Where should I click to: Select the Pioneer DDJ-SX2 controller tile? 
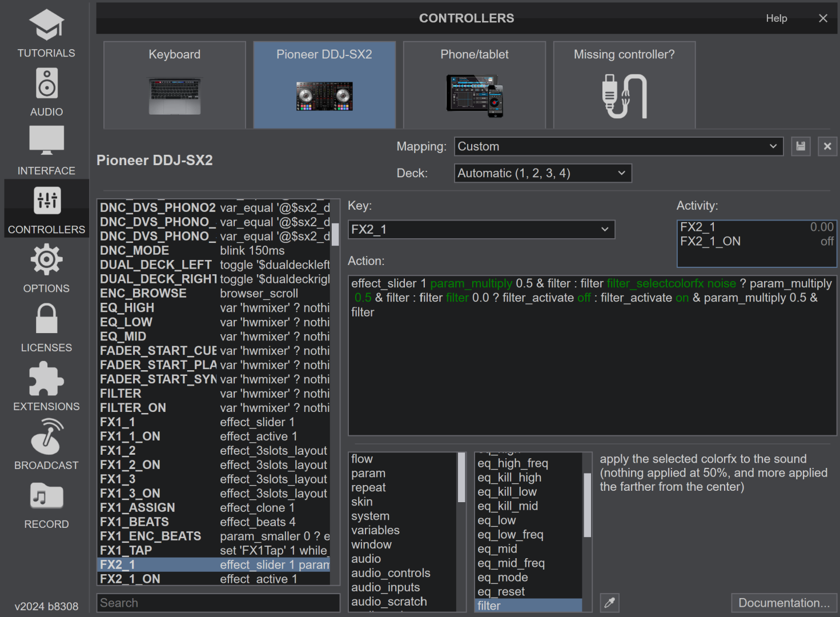click(324, 85)
